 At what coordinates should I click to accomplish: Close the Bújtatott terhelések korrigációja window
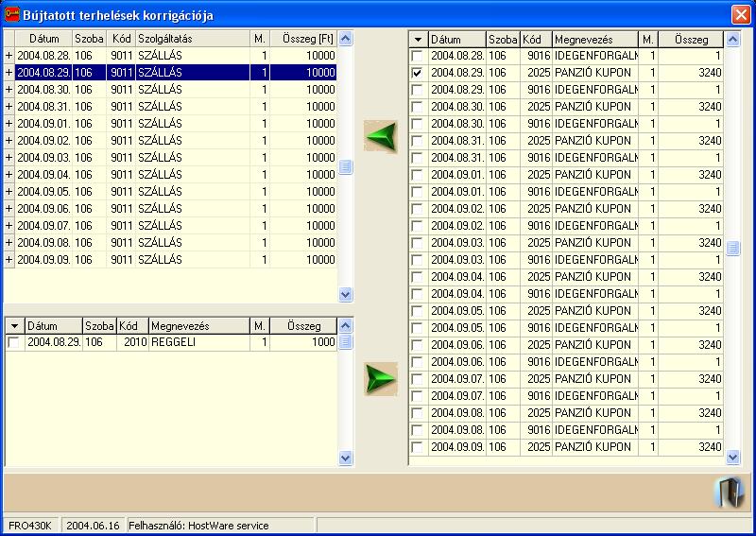point(741,14)
